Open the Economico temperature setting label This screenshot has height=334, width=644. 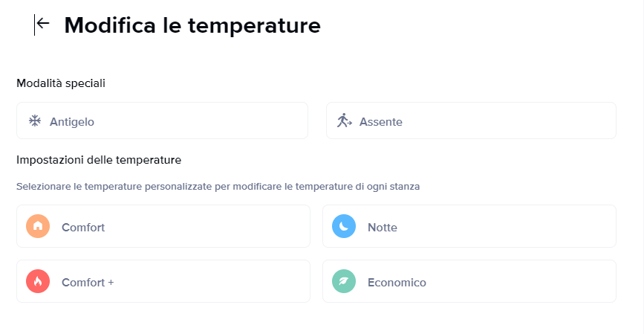tap(397, 283)
